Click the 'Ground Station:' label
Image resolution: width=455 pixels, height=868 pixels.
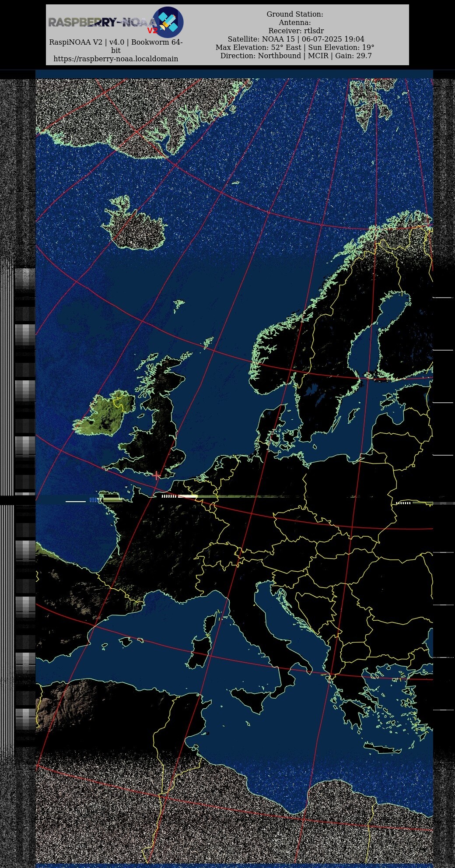(x=295, y=14)
